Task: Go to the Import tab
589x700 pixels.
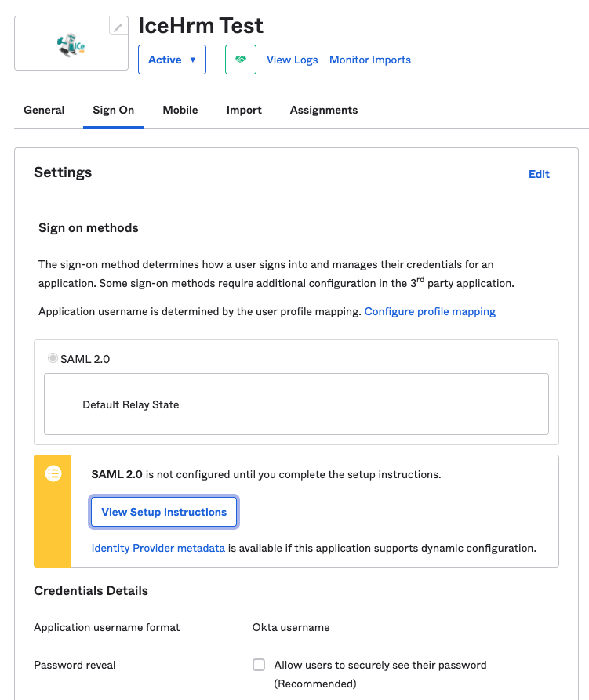Action: point(244,110)
